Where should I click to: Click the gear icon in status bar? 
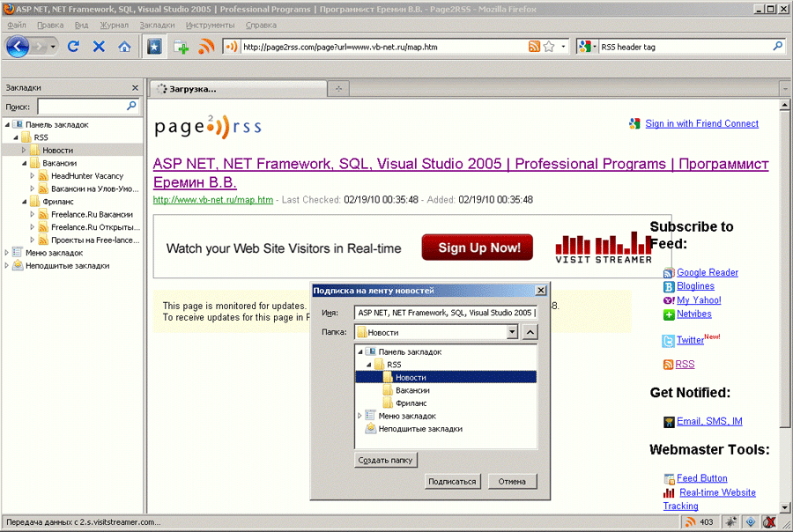731,522
